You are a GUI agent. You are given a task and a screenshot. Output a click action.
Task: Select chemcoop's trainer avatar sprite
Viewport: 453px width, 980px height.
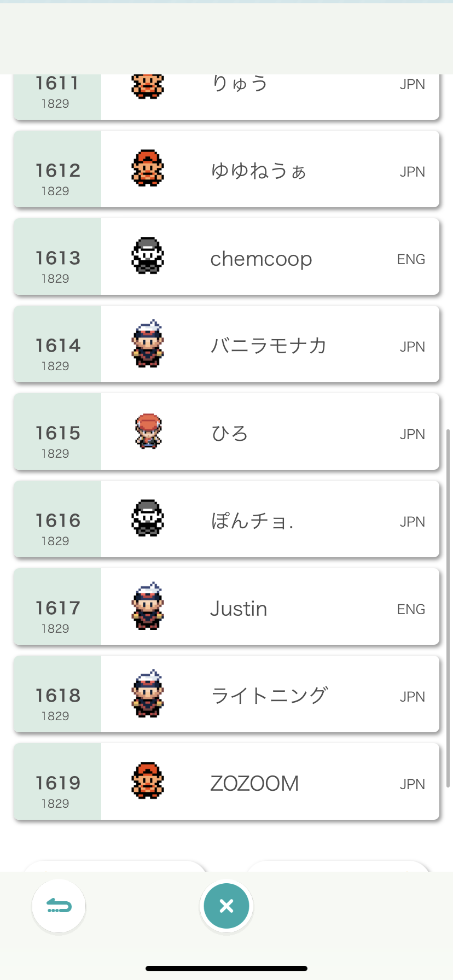(148, 255)
